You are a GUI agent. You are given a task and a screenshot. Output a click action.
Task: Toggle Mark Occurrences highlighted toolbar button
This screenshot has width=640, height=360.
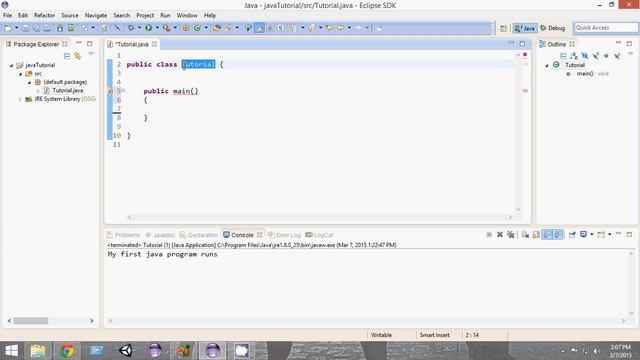click(260, 28)
